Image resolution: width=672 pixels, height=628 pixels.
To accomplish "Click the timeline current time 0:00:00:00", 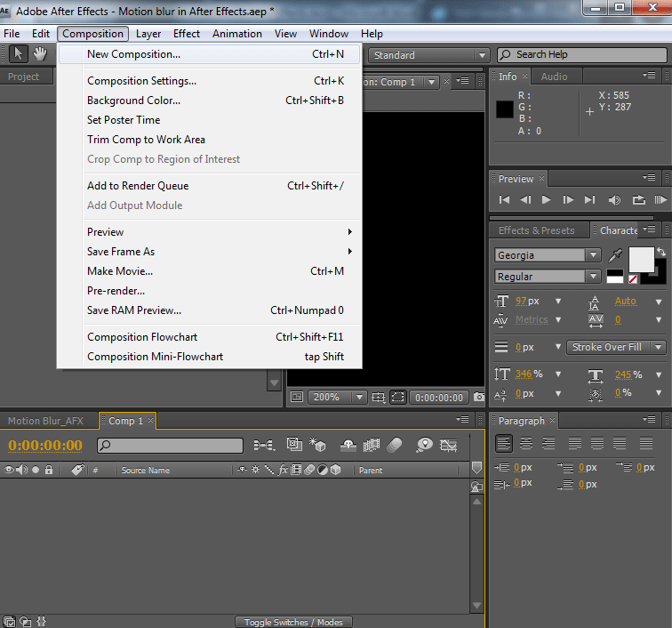I will pos(45,445).
